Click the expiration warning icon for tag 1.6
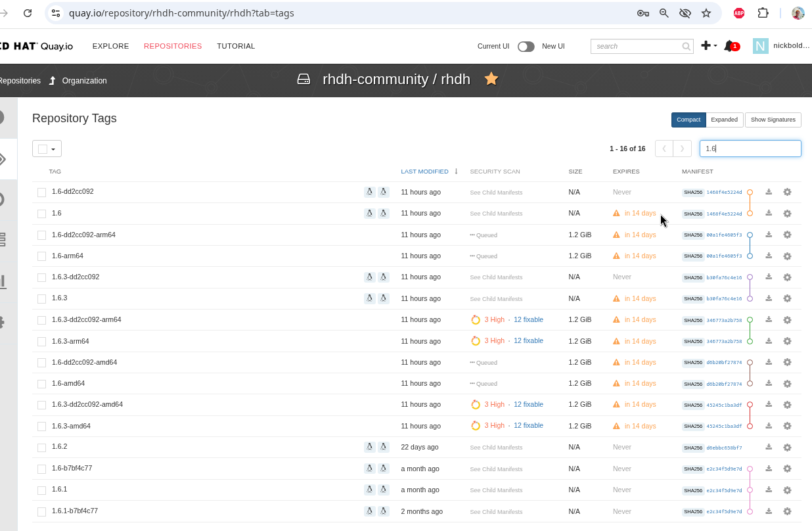Image resolution: width=812 pixels, height=531 pixels. (616, 213)
